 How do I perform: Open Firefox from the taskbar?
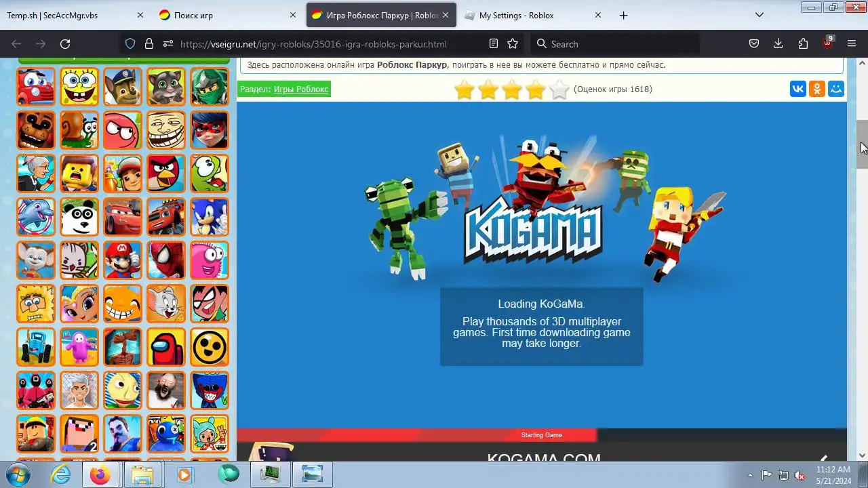[101, 474]
